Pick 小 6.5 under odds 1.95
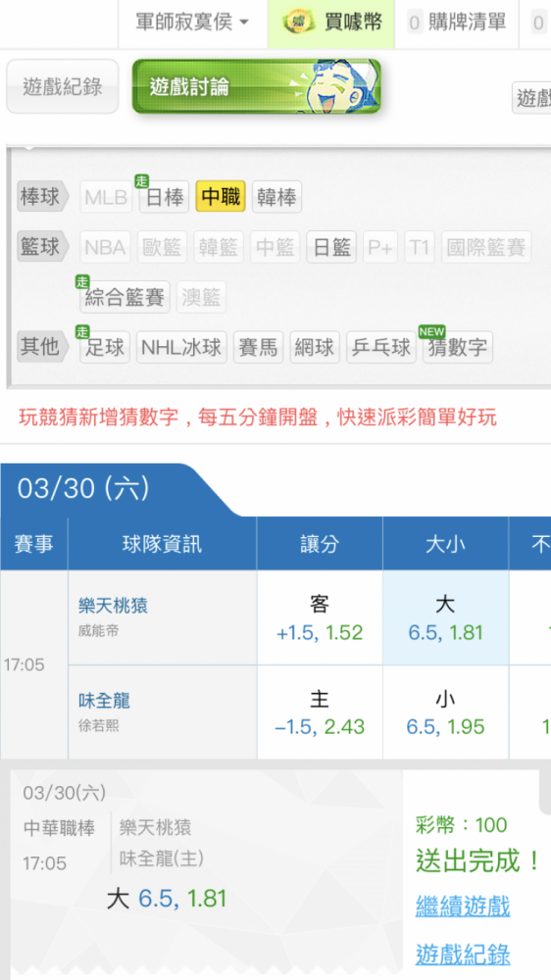The image size is (551, 980). click(x=445, y=711)
